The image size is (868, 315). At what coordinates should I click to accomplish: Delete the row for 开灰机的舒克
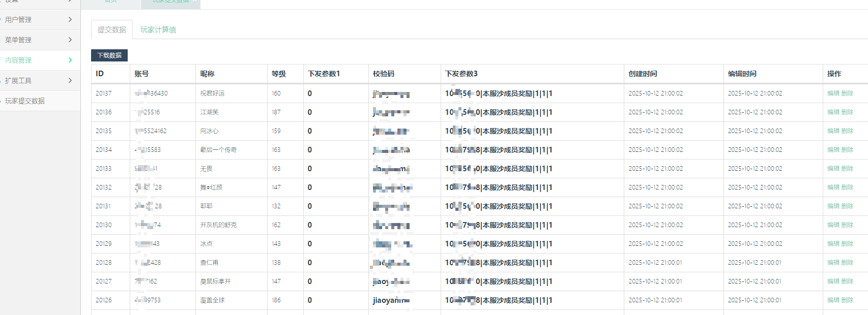click(847, 225)
